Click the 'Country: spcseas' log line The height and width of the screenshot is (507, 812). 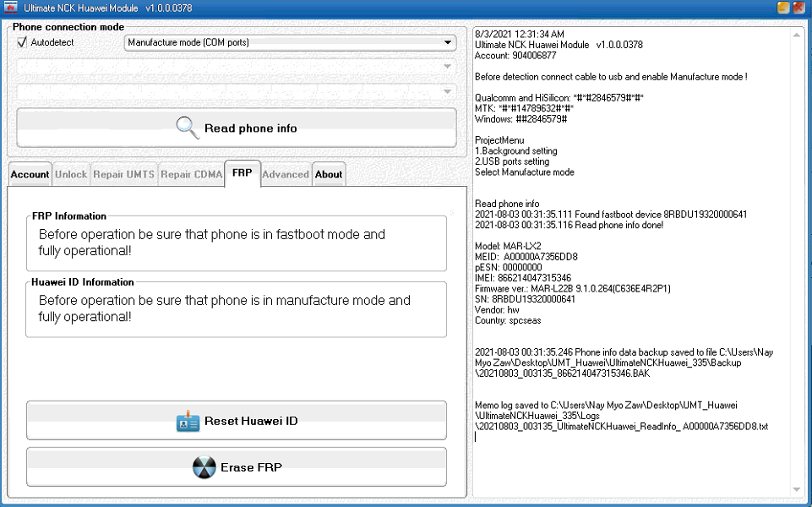tap(508, 320)
